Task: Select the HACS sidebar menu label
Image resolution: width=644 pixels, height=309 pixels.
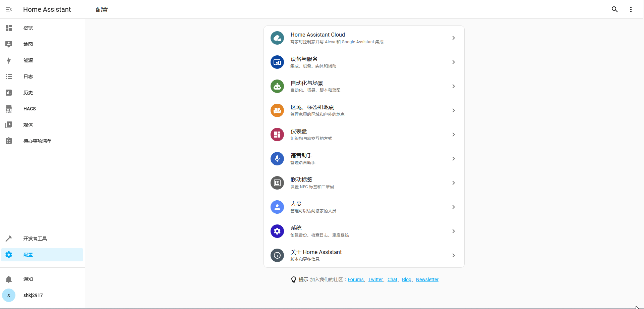Action: coord(30,109)
